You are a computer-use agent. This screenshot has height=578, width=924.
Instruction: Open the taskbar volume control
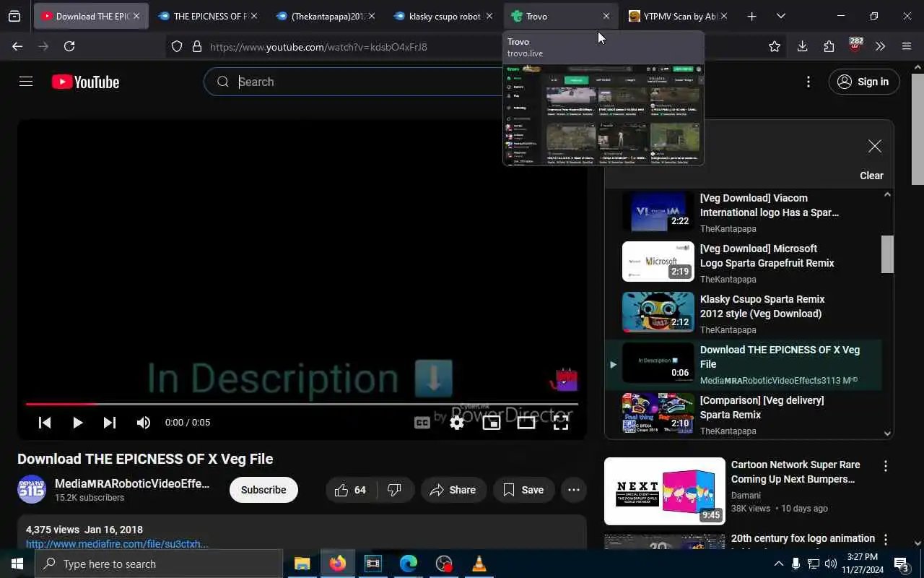[831, 564]
